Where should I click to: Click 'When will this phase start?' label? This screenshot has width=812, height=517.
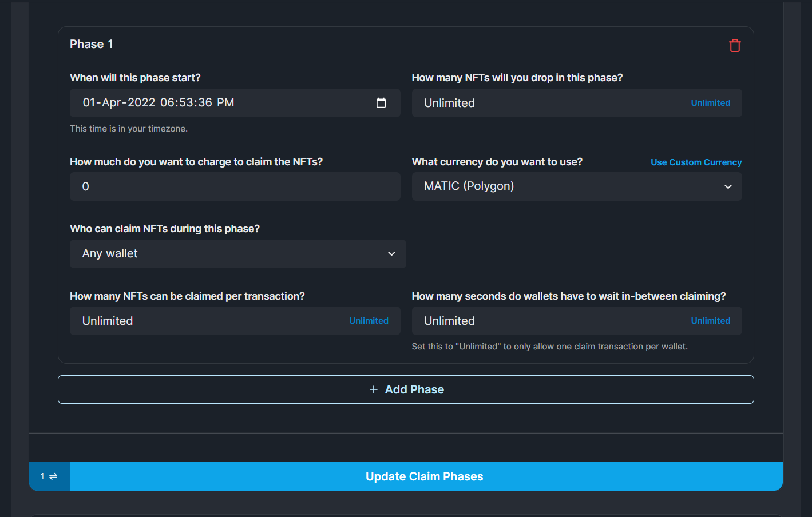pyautogui.click(x=135, y=78)
